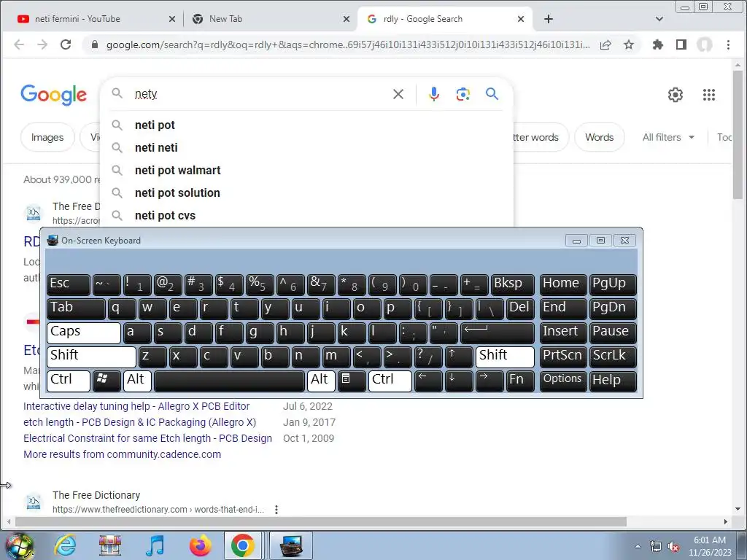Open Google quick settings gear

675,95
